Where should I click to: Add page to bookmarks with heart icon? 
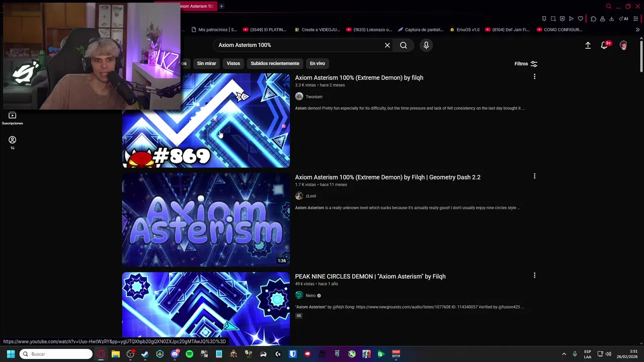click(x=580, y=19)
